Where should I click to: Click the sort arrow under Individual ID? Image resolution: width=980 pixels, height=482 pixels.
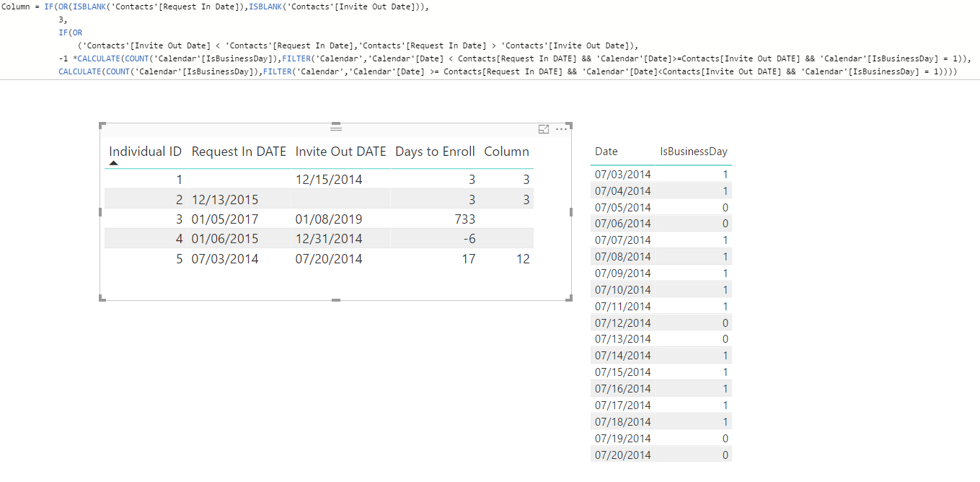click(114, 164)
